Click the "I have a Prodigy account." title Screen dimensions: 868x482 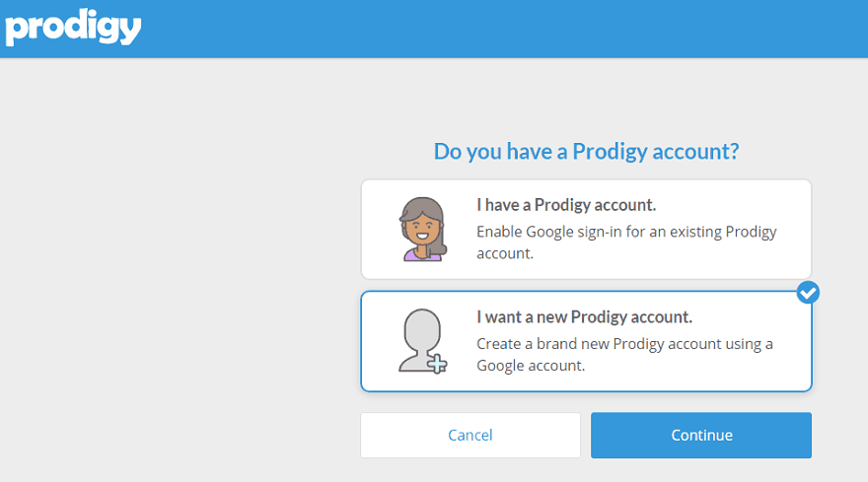click(566, 205)
